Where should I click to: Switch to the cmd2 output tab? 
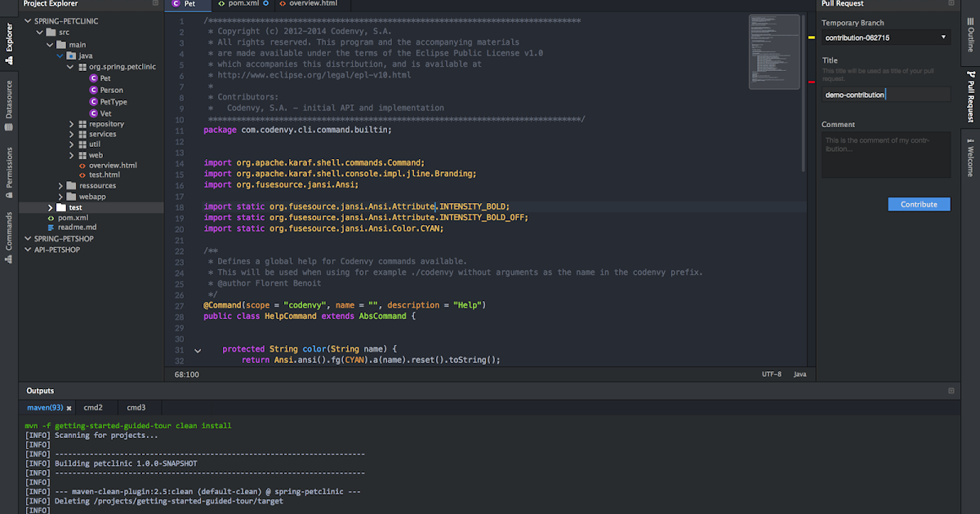click(93, 407)
